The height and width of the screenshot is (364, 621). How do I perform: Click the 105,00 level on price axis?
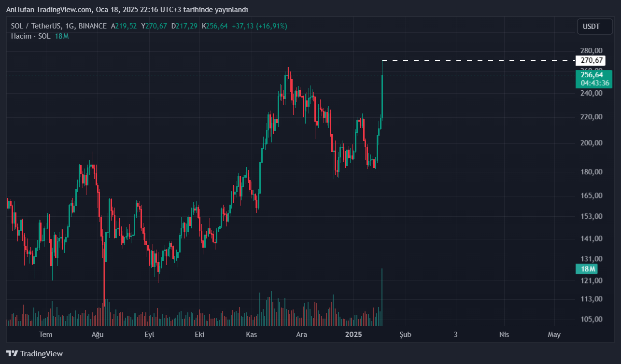(591, 319)
